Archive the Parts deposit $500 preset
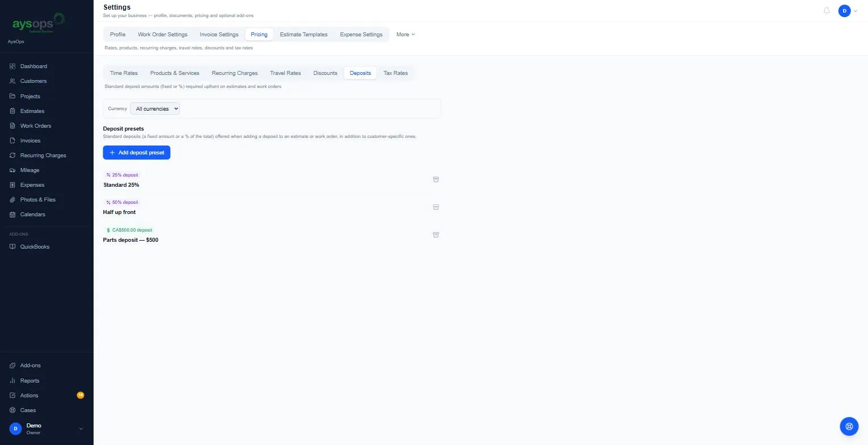 click(x=436, y=234)
